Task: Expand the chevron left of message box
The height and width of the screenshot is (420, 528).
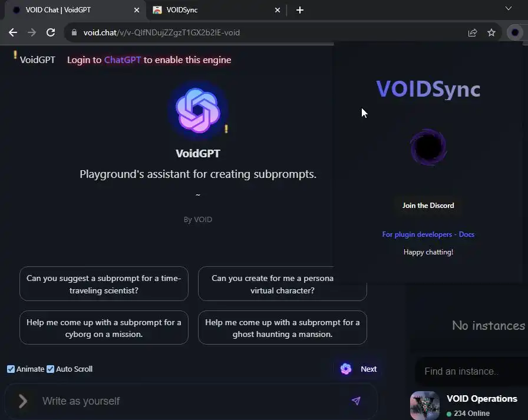Action: point(23,401)
